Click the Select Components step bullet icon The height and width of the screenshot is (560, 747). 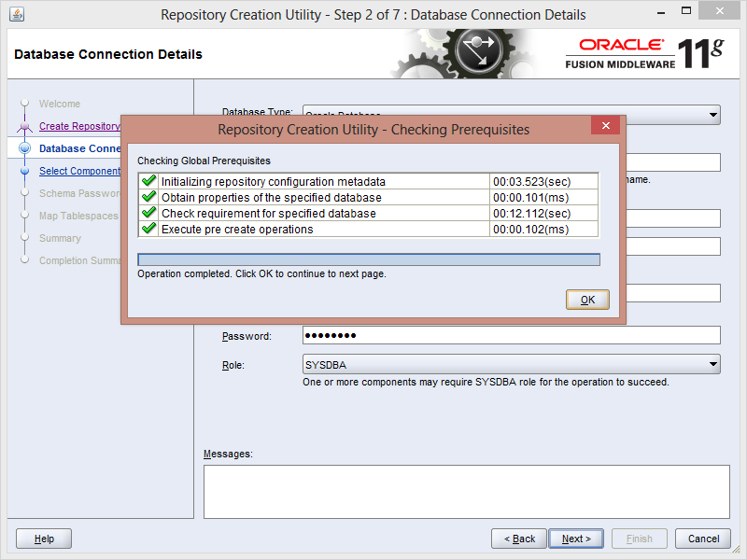(24, 171)
